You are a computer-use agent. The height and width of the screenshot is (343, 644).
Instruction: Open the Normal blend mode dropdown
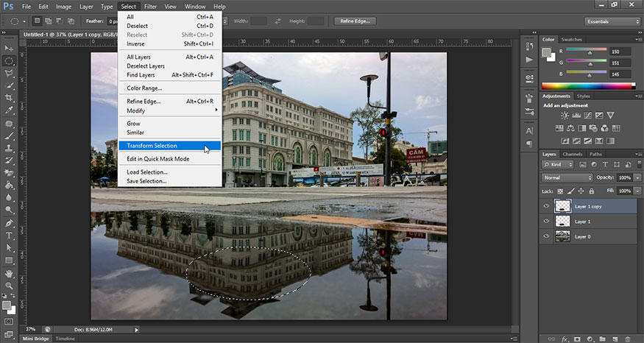point(567,178)
